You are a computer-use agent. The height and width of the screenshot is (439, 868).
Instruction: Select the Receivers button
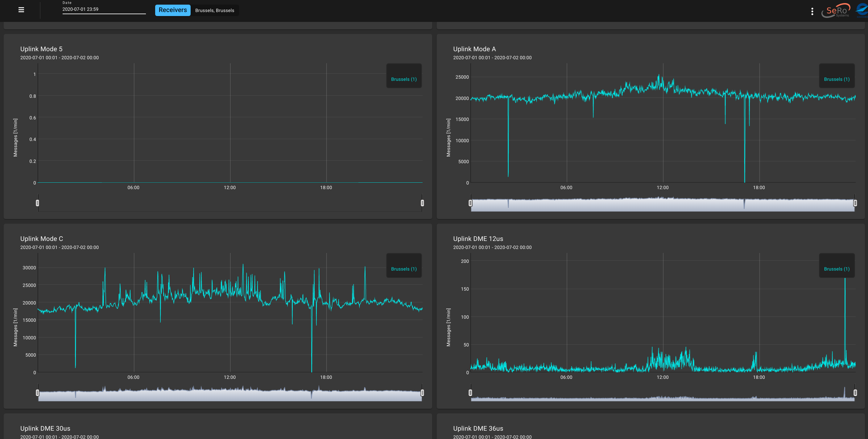[x=172, y=10]
